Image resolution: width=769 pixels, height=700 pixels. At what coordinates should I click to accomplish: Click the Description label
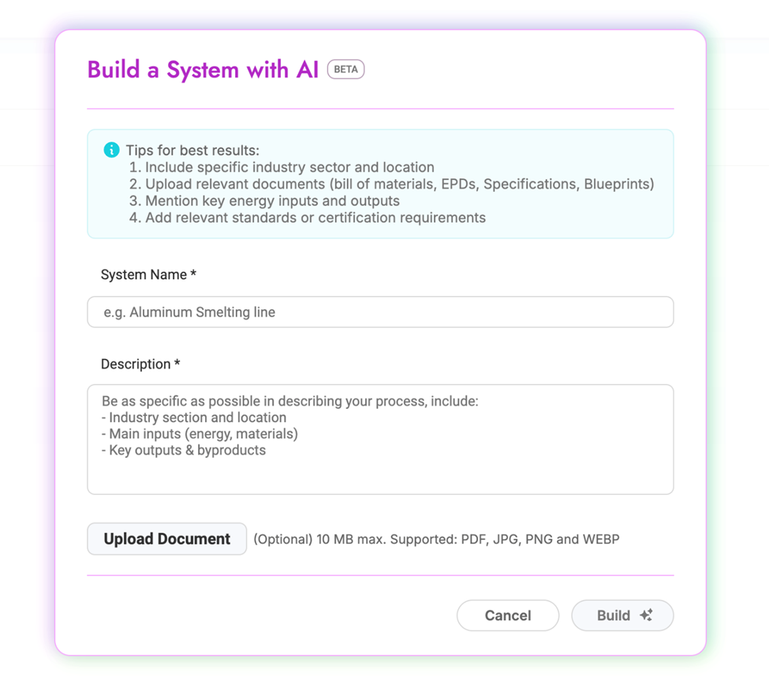point(140,364)
